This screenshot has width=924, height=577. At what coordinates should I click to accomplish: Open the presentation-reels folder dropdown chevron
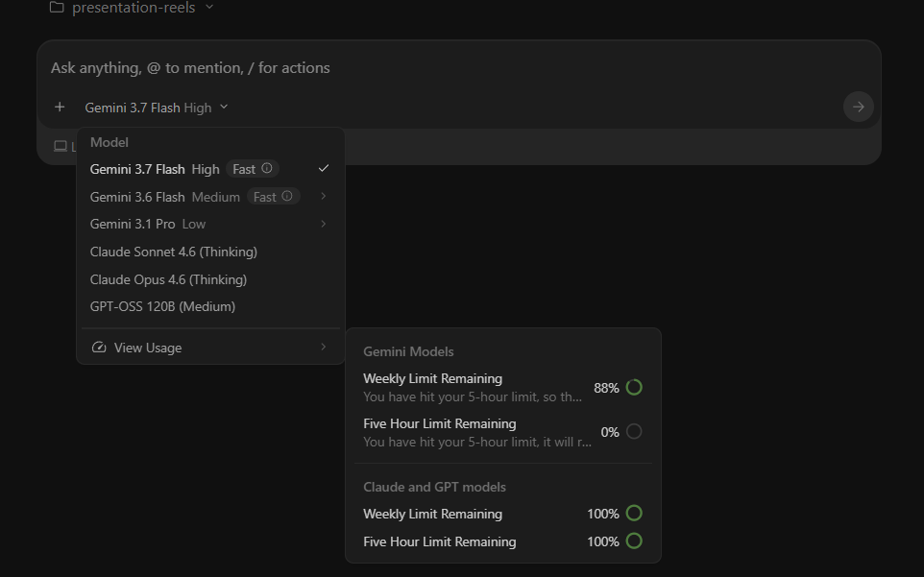[209, 8]
